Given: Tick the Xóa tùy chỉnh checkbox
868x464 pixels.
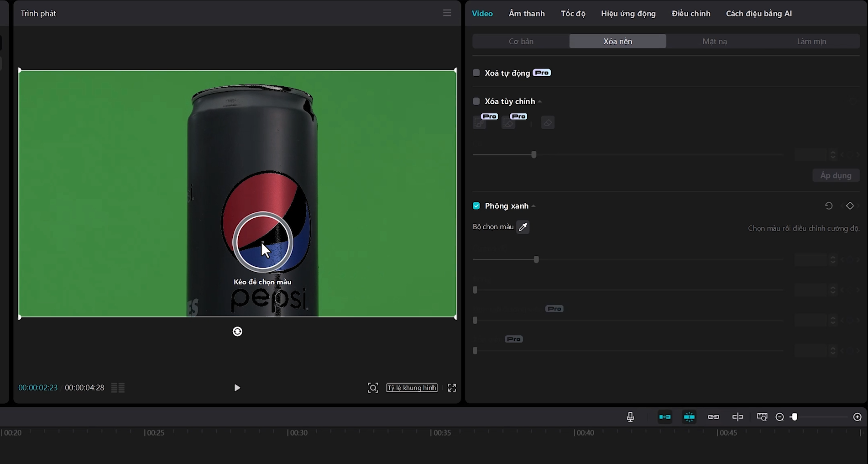Looking at the screenshot, I should 476,101.
